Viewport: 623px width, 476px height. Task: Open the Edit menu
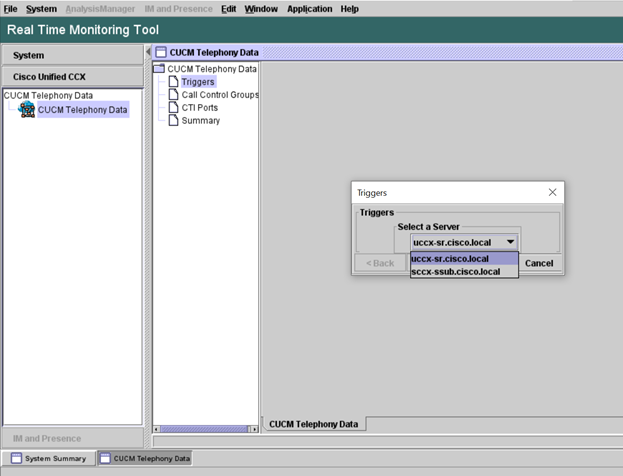click(x=228, y=9)
